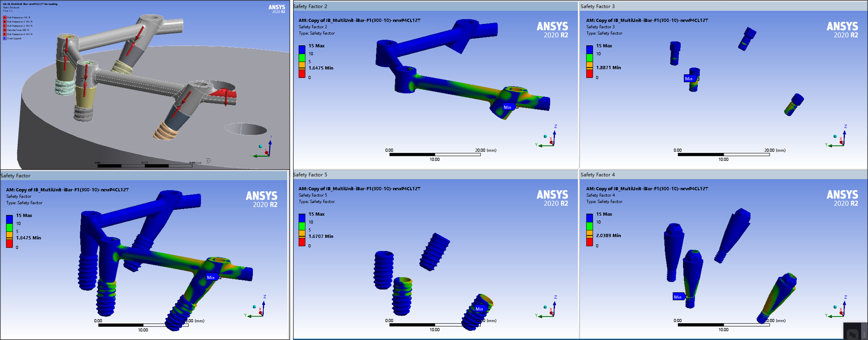This screenshot has height=340, width=868.
Task: Click the cyan ISO ball in the loading view triad
Action: 260,146
